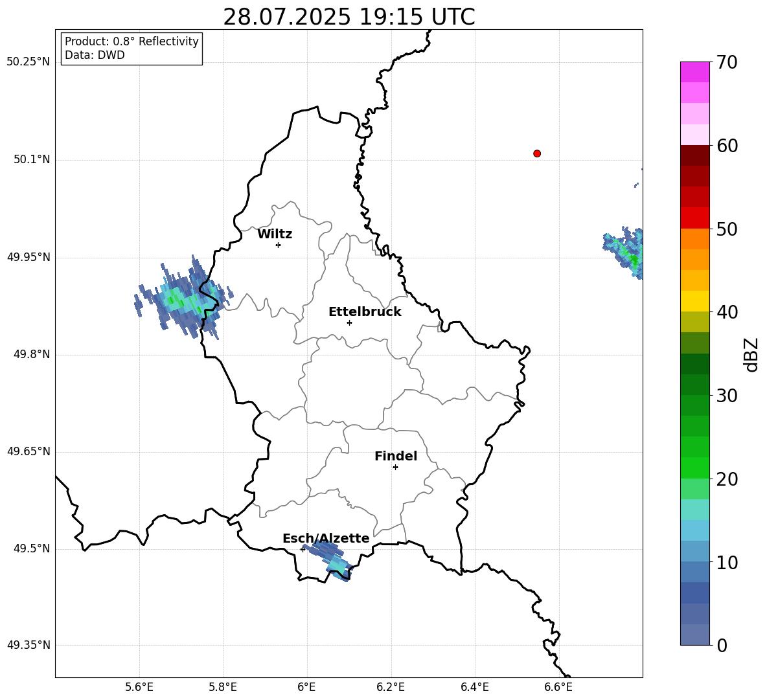Click the colorbar tick label 70
The width and height of the screenshot is (767, 700).
click(x=727, y=62)
